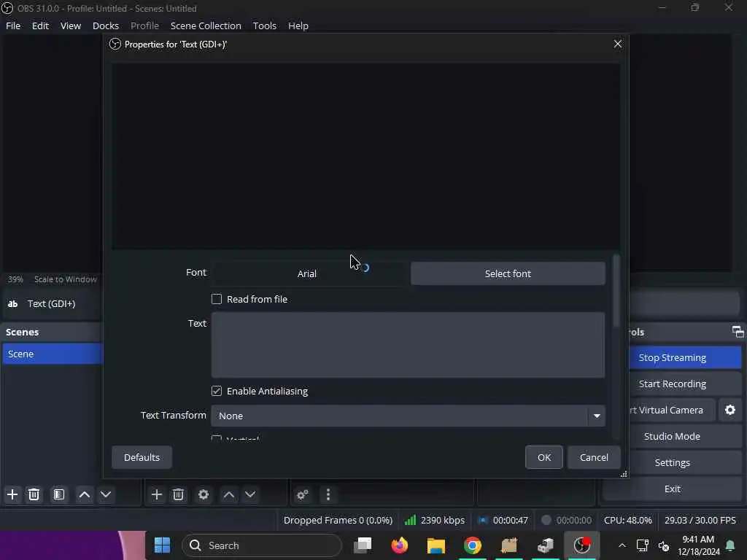Open scene filters icon in Scenes panel
The image size is (747, 560).
click(59, 494)
